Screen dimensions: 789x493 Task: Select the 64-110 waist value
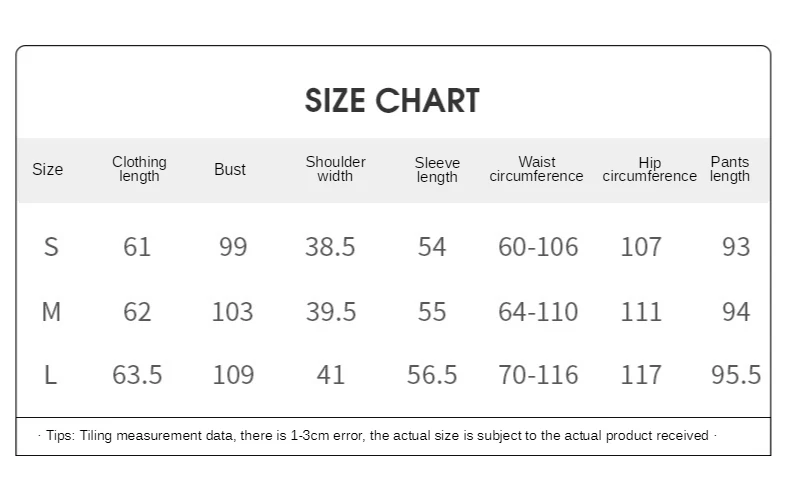(x=538, y=312)
